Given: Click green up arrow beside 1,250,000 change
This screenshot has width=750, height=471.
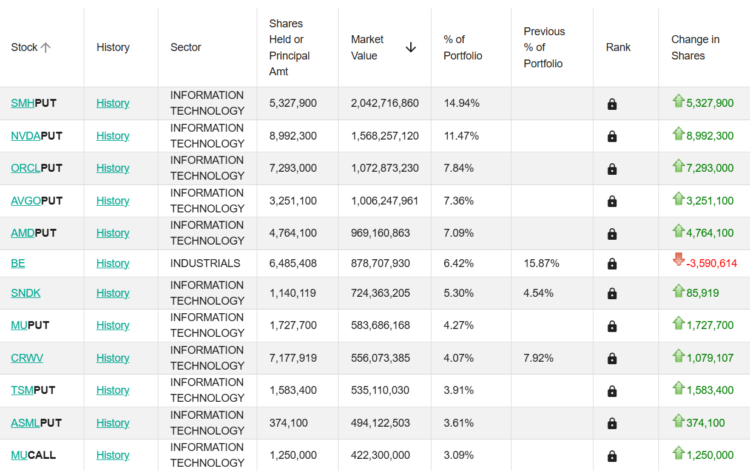Looking at the screenshot, I should pos(678,452).
